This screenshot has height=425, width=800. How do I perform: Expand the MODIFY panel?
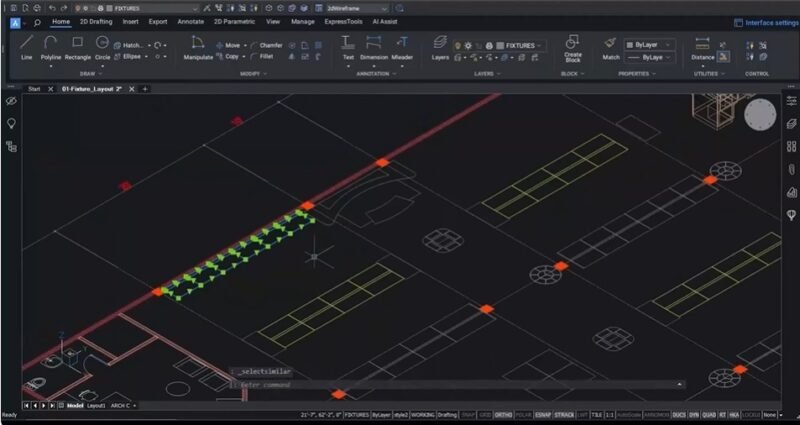click(253, 74)
